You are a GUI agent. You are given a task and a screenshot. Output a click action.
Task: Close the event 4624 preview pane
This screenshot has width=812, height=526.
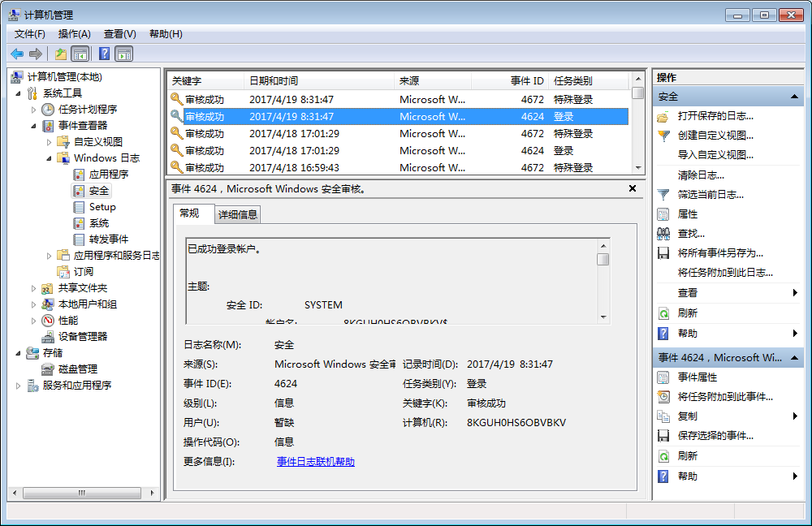pyautogui.click(x=633, y=188)
